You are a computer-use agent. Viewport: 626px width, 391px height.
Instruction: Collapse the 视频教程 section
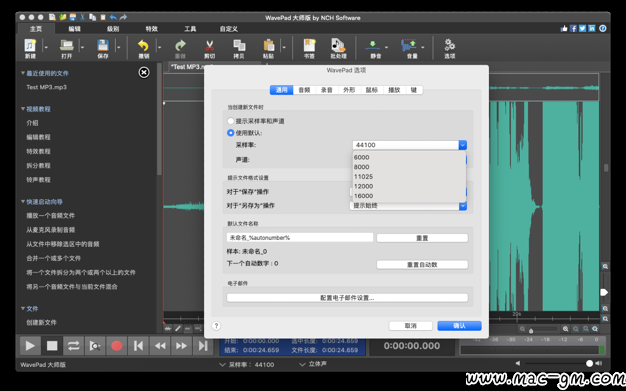click(x=23, y=109)
